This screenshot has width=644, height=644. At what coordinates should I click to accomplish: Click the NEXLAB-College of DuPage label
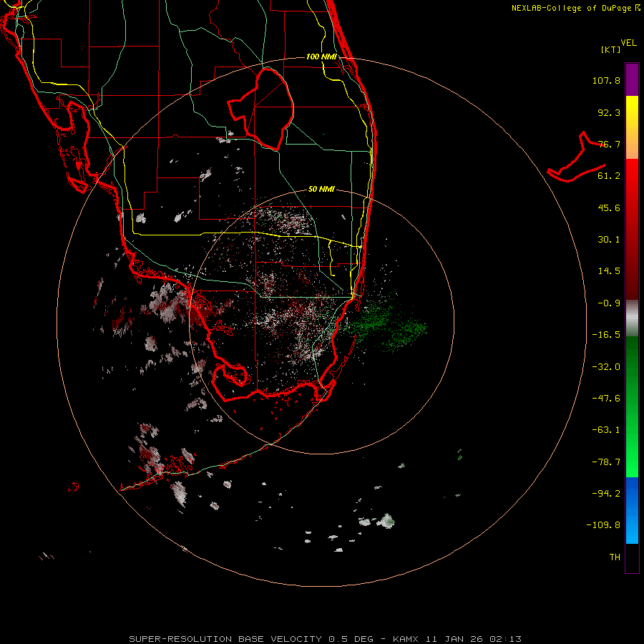(x=576, y=8)
